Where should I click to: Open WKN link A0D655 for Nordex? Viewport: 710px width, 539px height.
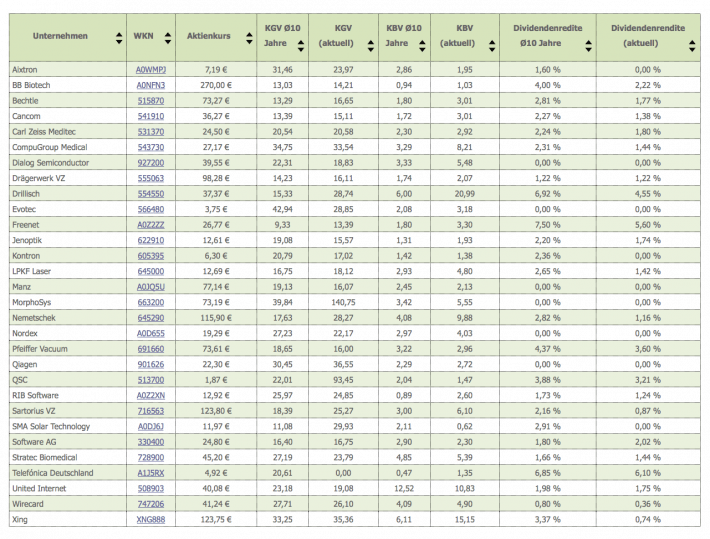point(151,333)
